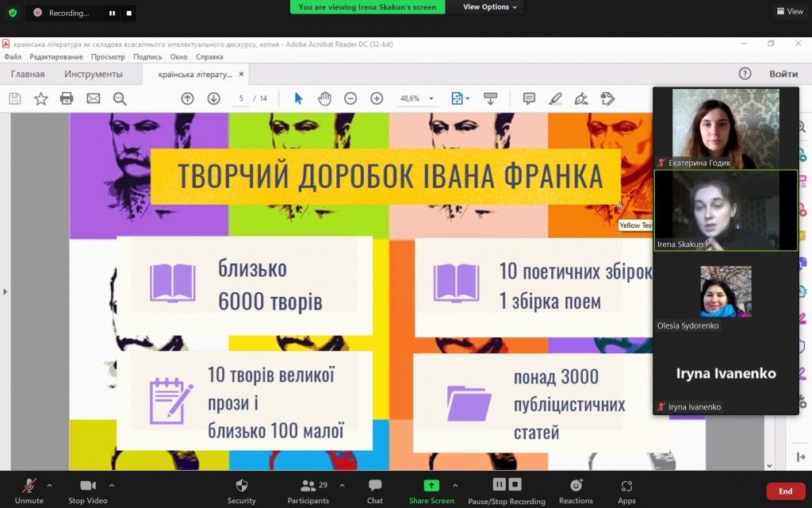The image size is (812, 508).
Task: Click the Save file icon
Action: (14, 98)
